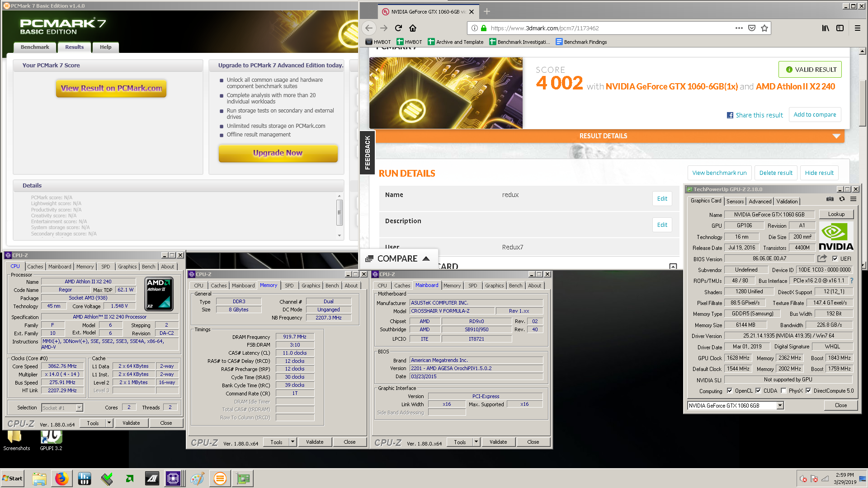Open Paint from the taskbar
The image size is (868, 488).
click(x=197, y=479)
